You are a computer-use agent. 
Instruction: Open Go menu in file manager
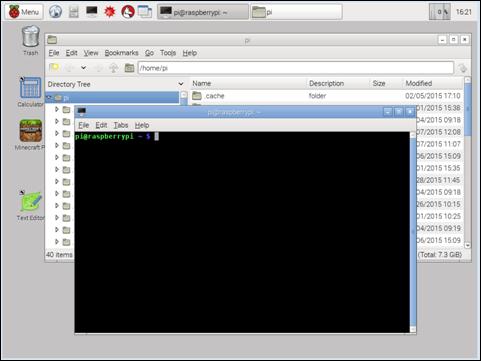149,53
